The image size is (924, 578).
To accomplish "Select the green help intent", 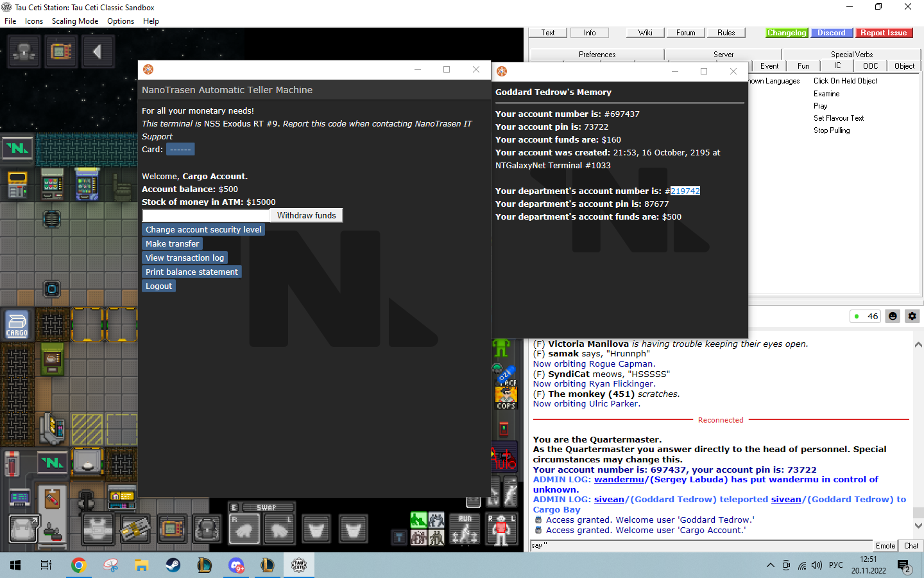I will 418,520.
